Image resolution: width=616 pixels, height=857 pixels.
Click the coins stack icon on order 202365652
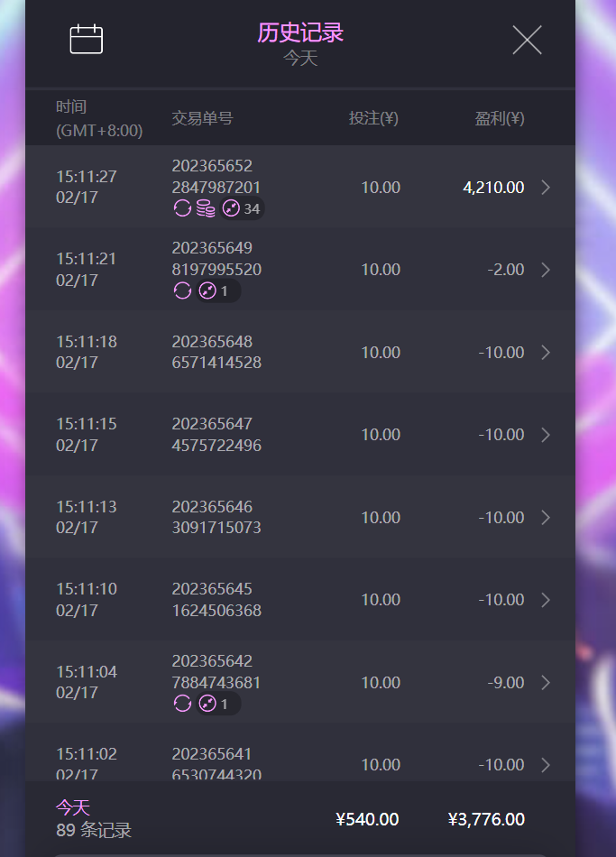[x=206, y=209]
